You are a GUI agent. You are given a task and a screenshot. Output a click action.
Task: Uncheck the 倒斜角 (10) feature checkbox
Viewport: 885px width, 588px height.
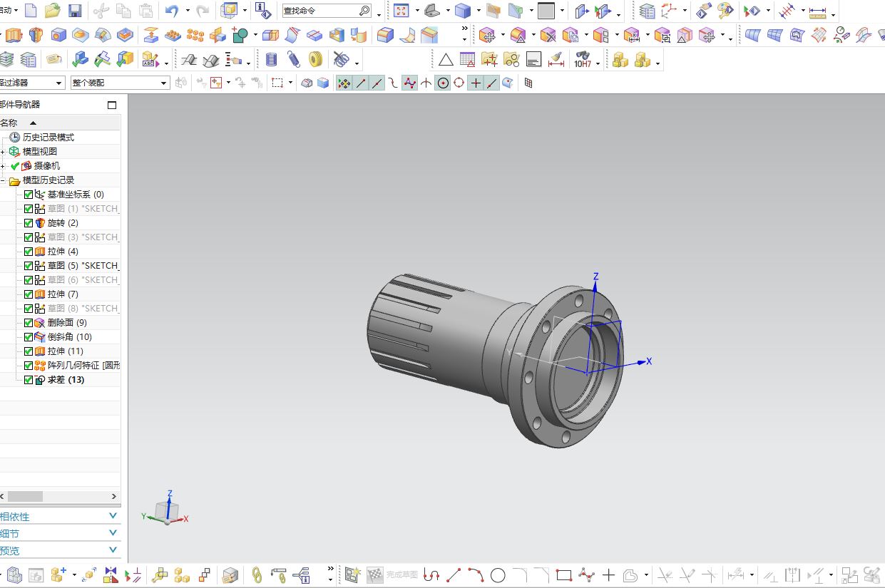pyautogui.click(x=29, y=337)
